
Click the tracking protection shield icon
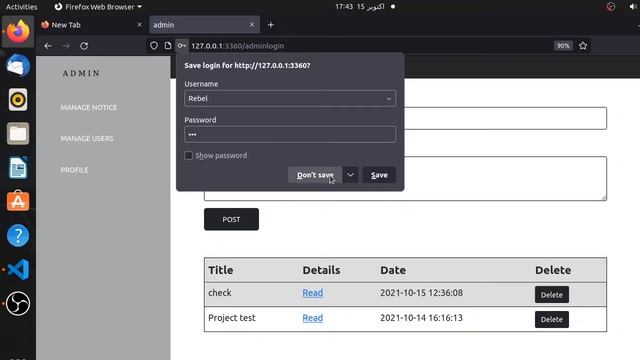pyautogui.click(x=153, y=46)
